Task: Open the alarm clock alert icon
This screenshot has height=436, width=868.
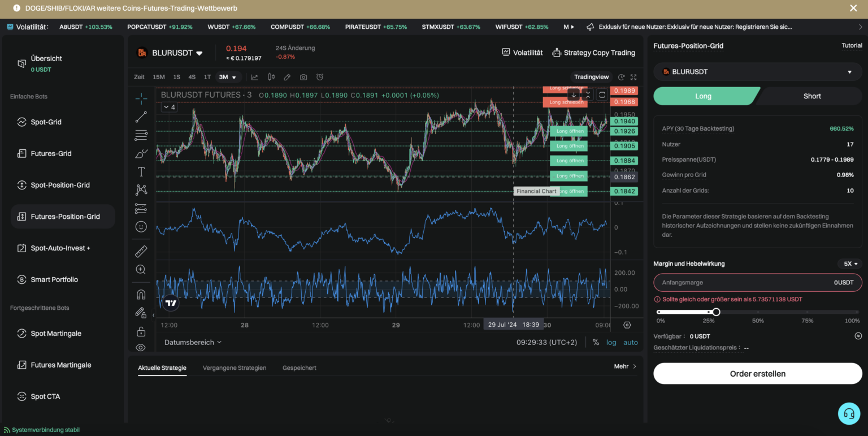Action: click(x=320, y=77)
